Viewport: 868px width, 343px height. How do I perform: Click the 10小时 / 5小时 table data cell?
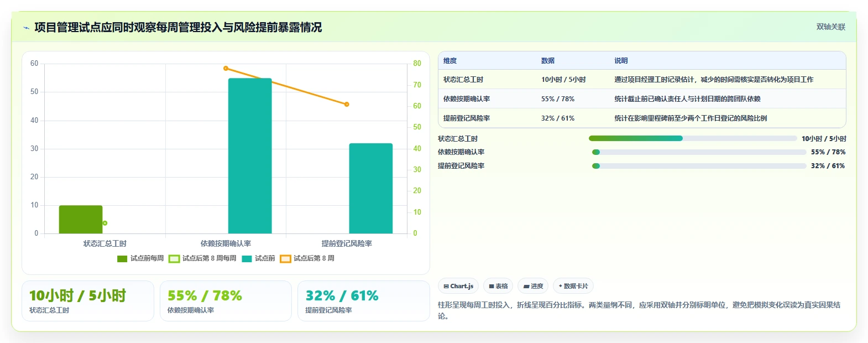tap(563, 80)
